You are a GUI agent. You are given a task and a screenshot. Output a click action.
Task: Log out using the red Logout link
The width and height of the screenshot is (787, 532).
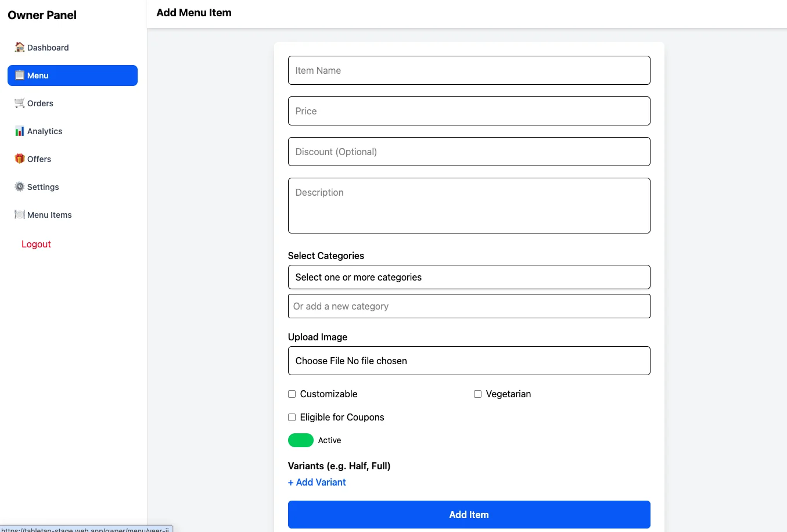point(36,244)
